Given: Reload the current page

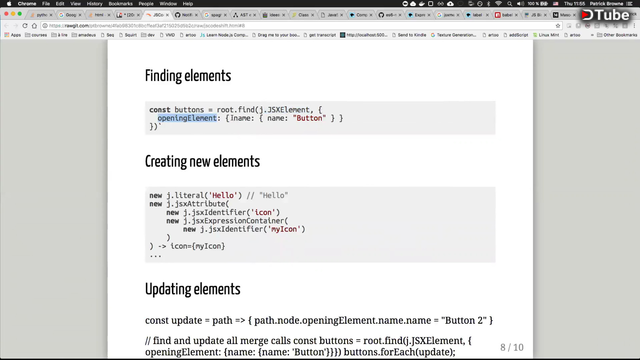Looking at the screenshot, I should [25, 25].
